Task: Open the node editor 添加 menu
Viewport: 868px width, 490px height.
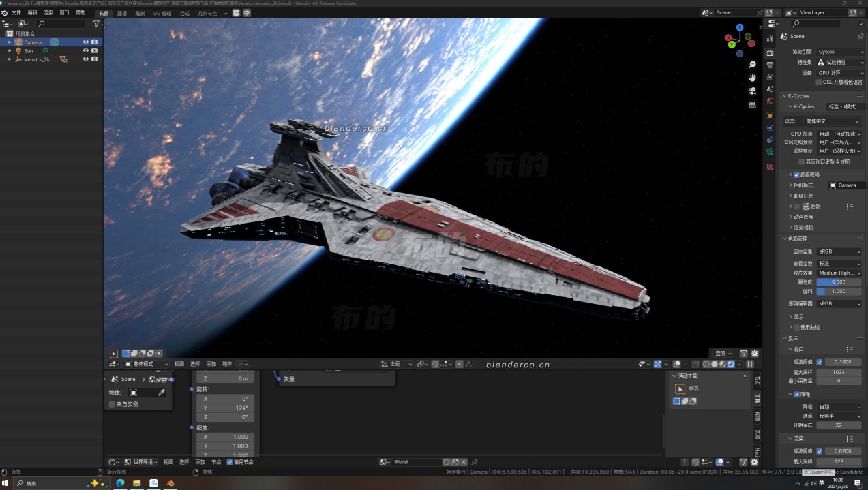Action: click(200, 462)
